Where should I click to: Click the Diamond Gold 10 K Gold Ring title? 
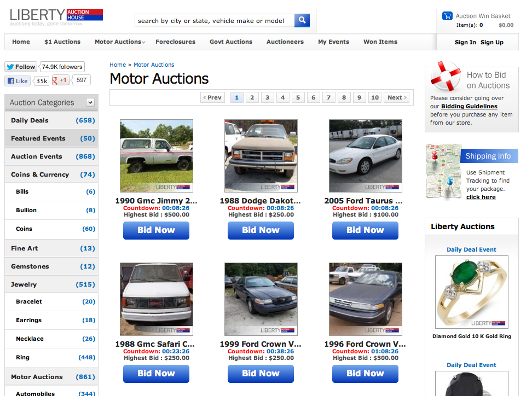click(x=472, y=336)
